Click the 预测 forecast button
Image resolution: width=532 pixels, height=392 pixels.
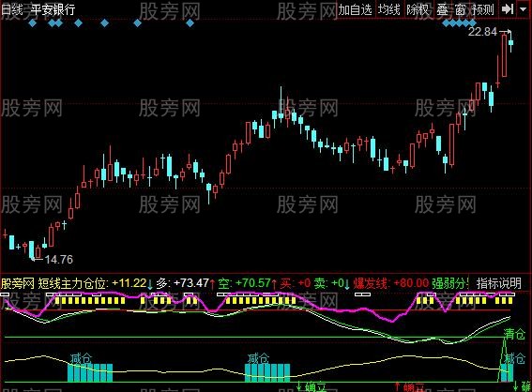pyautogui.click(x=483, y=9)
